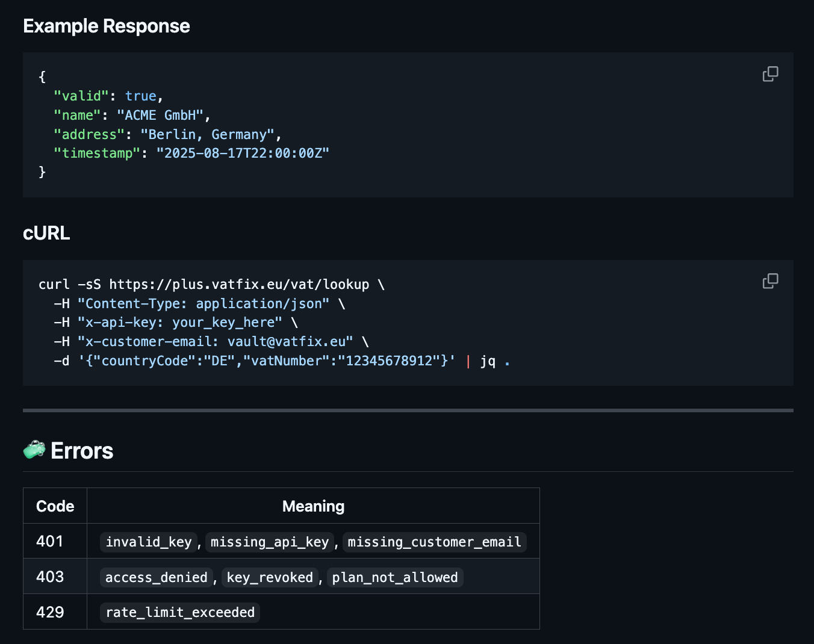Click the "ACME GmbH" name value

point(160,115)
